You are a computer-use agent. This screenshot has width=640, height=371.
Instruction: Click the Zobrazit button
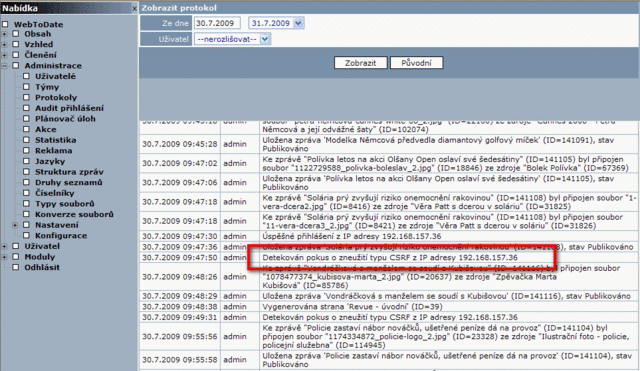(x=360, y=63)
